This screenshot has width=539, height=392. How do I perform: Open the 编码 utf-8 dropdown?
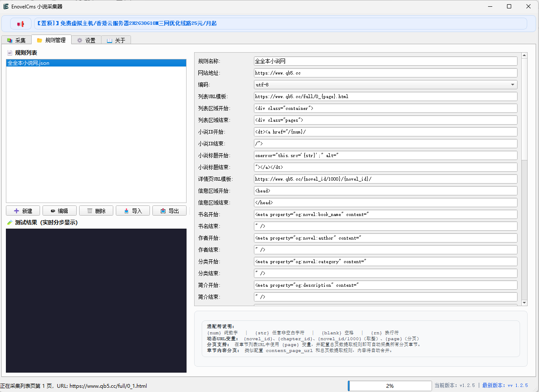386,85
